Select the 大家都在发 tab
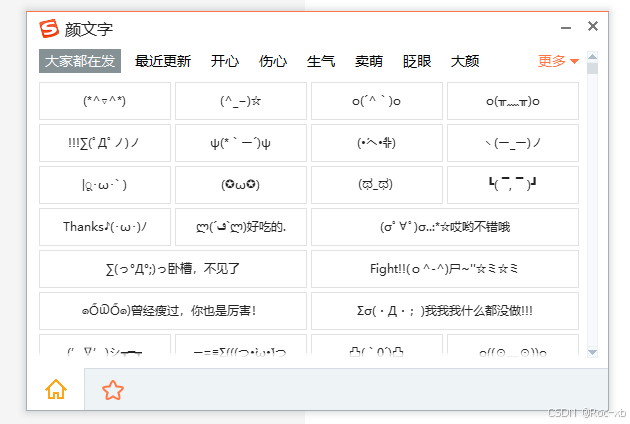Screen dimensions: 630x424 (x=80, y=61)
